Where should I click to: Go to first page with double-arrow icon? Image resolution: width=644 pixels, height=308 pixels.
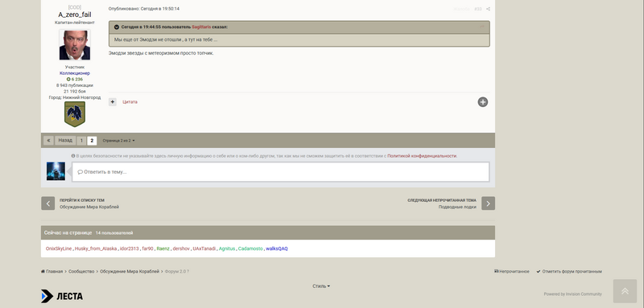[48, 141]
